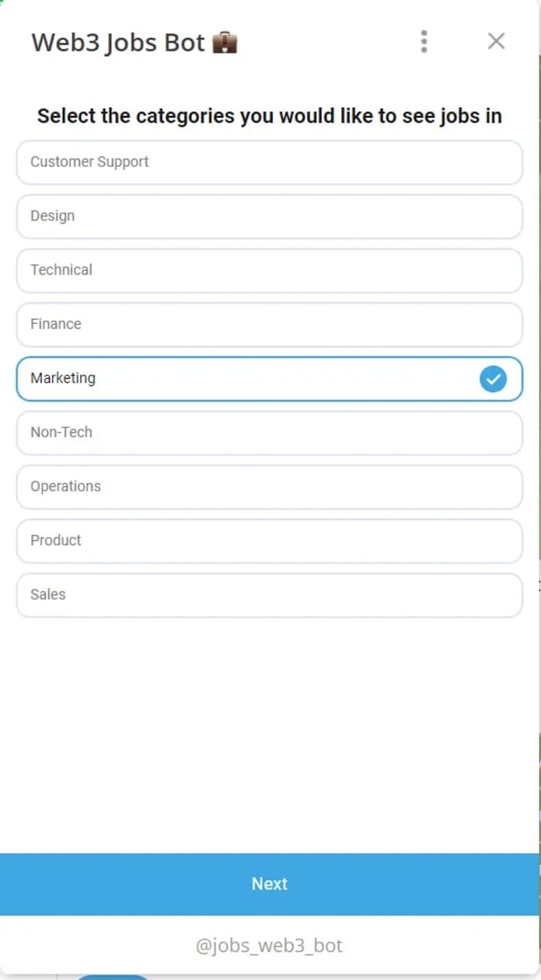
Task: Close the Web3 Jobs Bot panel
Action: [496, 41]
